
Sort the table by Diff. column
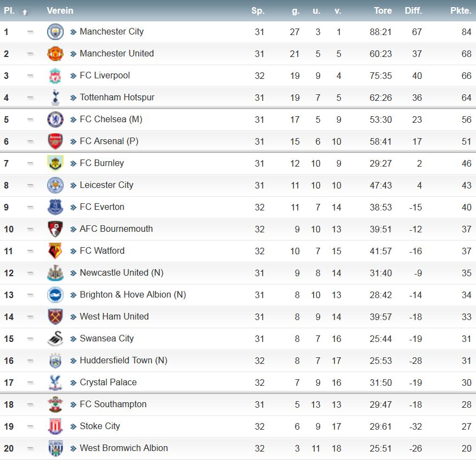[x=413, y=10]
